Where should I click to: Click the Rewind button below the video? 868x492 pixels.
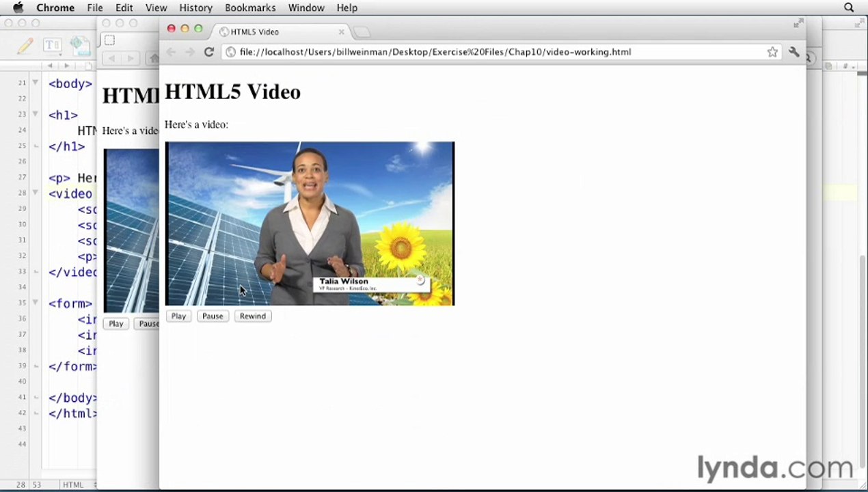(252, 316)
